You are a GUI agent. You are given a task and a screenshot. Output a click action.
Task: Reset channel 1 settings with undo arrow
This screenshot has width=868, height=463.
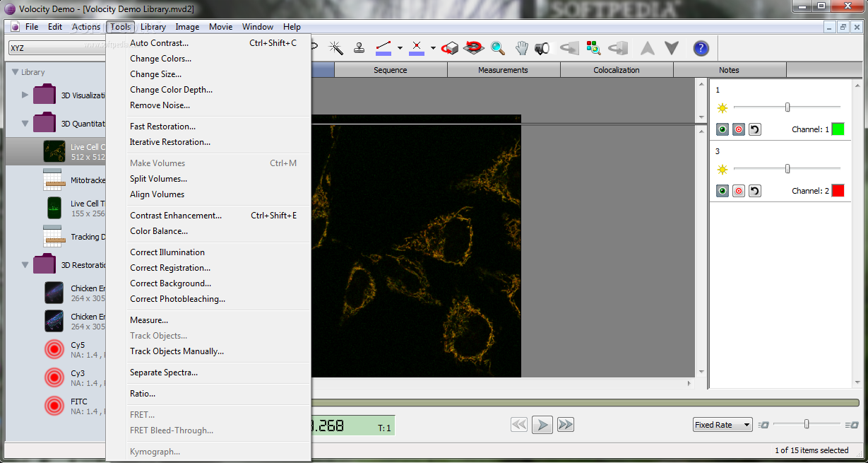pyautogui.click(x=755, y=129)
